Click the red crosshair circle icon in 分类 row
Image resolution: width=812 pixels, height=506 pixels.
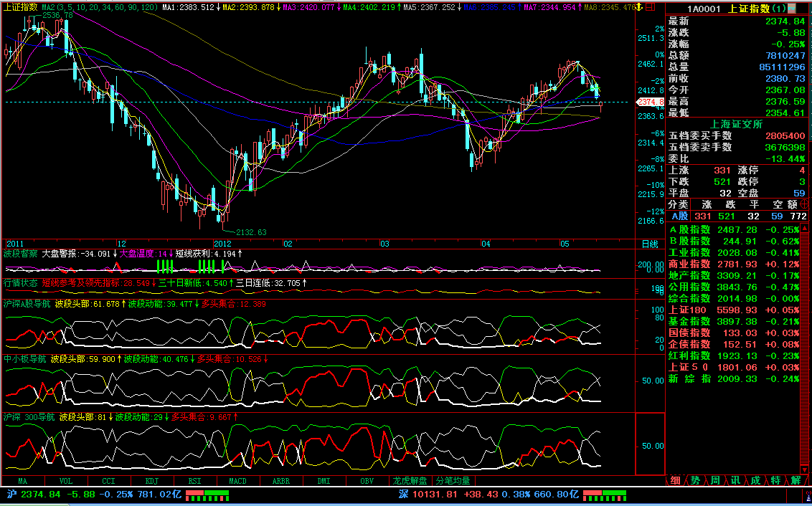804,204
